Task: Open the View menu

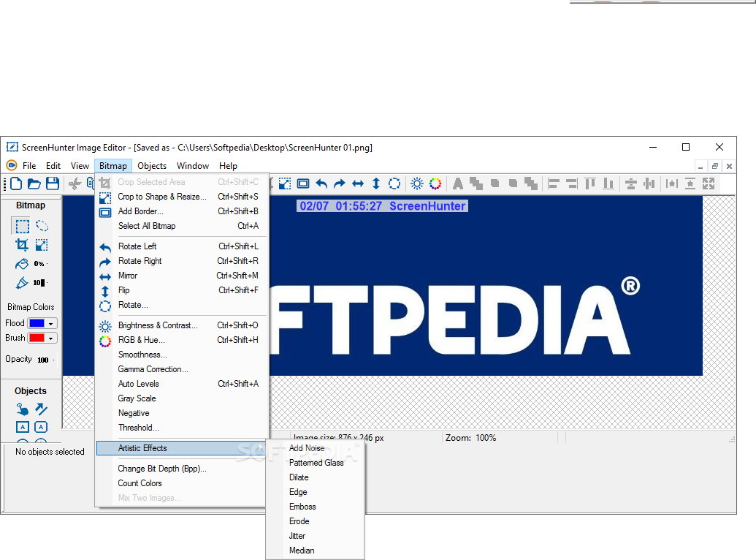Action: click(80, 165)
